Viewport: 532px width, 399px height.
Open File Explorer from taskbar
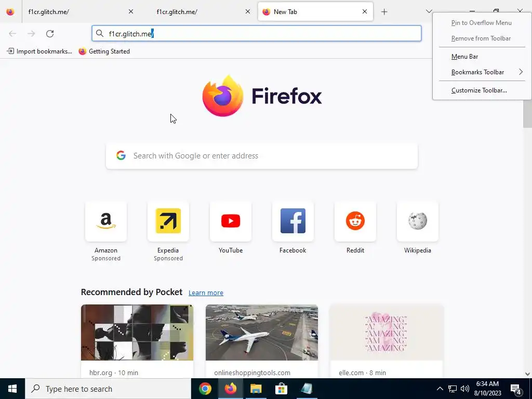(x=256, y=389)
